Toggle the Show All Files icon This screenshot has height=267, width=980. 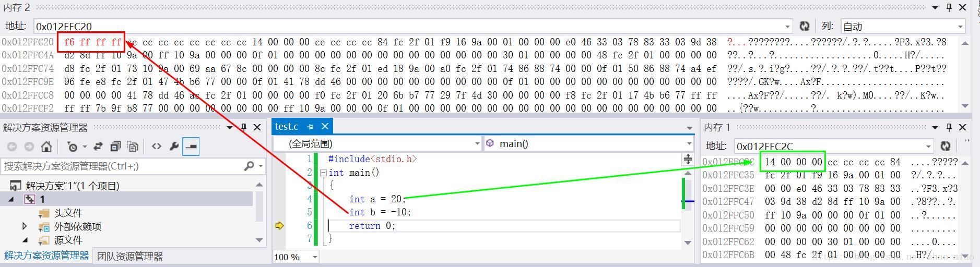click(x=133, y=147)
